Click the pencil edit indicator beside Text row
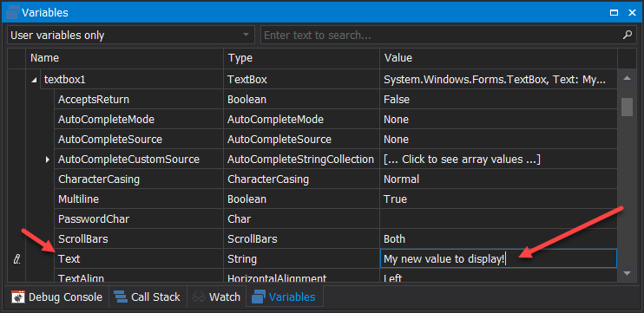Viewport: 644px width, 313px height. pyautogui.click(x=16, y=259)
